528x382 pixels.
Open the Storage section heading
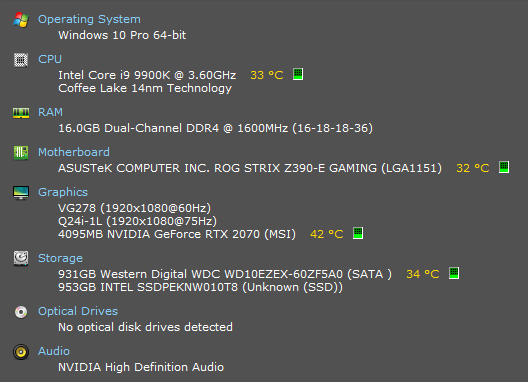point(60,258)
